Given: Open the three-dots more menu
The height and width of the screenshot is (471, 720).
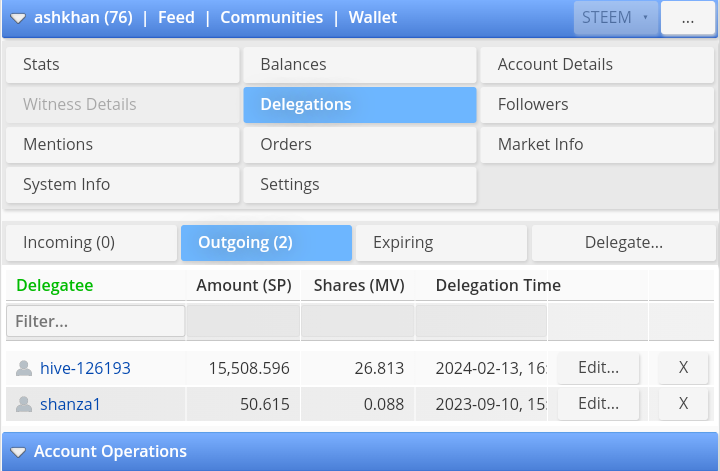Looking at the screenshot, I should tap(687, 18).
